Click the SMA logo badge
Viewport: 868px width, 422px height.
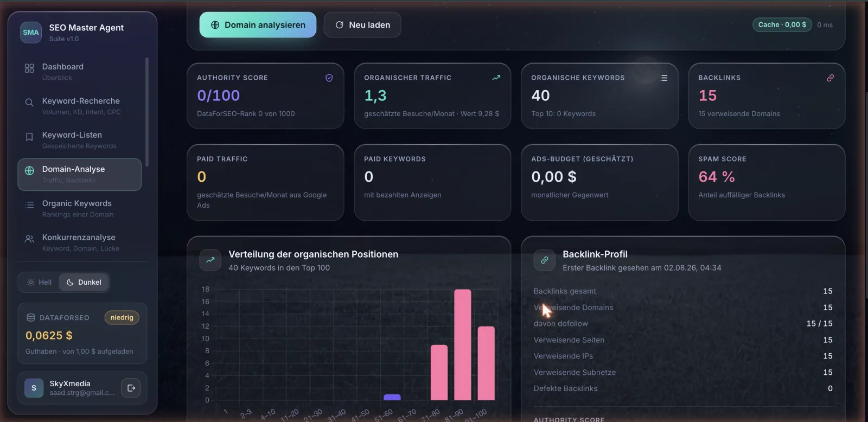click(x=31, y=33)
